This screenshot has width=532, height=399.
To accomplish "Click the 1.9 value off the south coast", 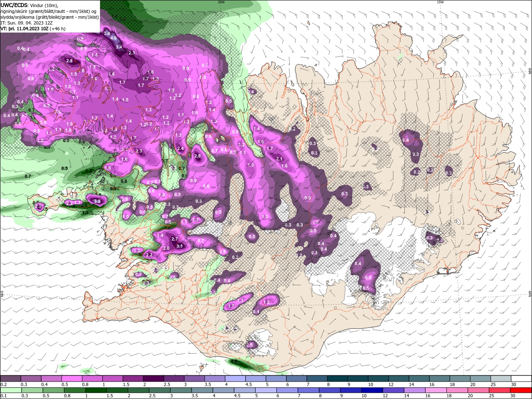I will pyautogui.click(x=234, y=362).
